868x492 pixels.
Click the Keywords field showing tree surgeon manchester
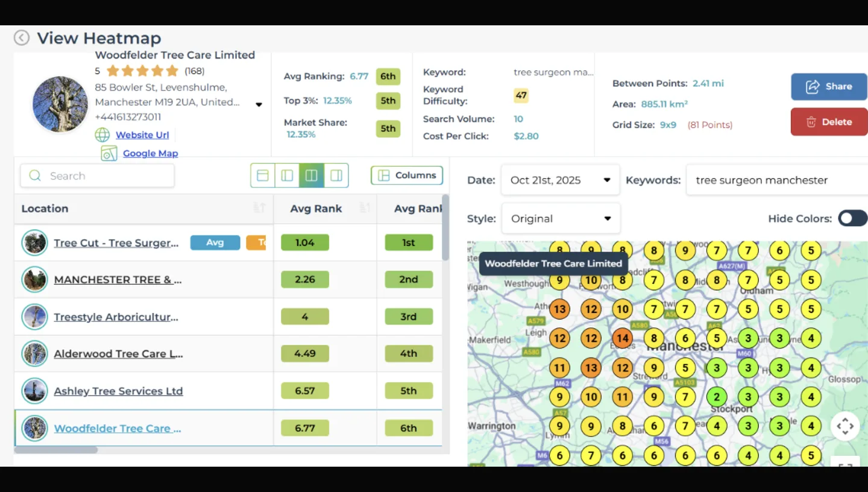tap(777, 180)
